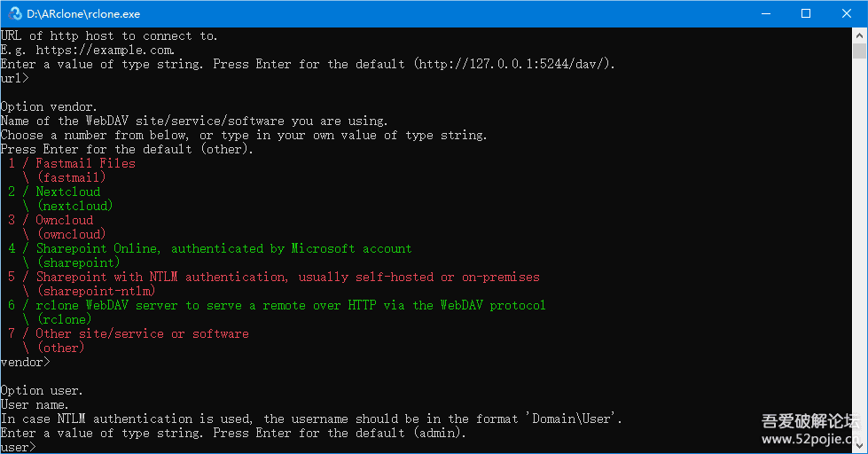The width and height of the screenshot is (868, 454).
Task: Click the vertical scrollbar thumb
Action: [x=860, y=51]
